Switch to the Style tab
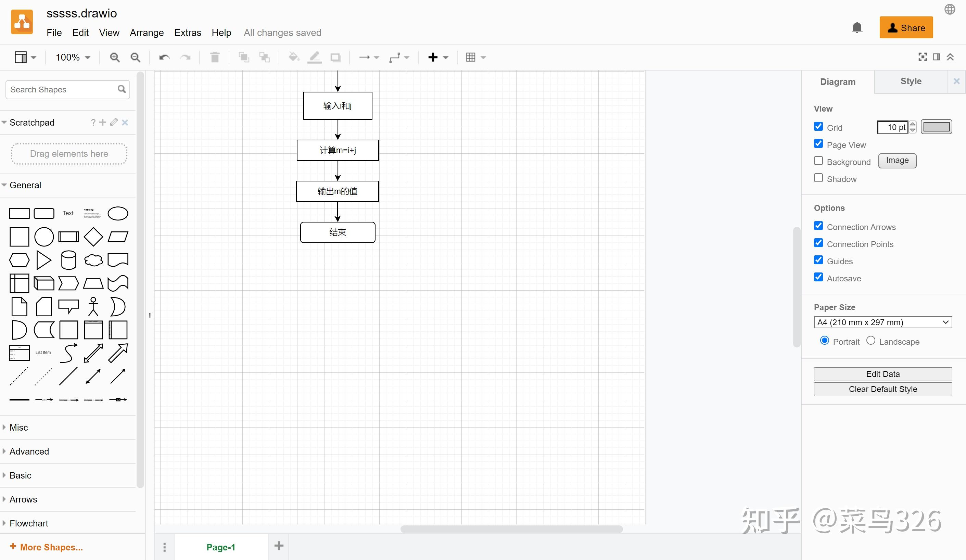 (911, 81)
